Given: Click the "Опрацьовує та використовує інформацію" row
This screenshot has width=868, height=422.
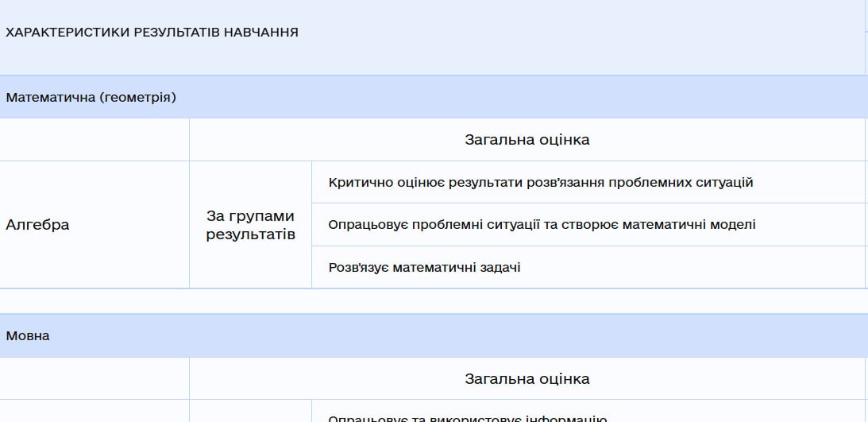Looking at the screenshot, I should pos(468,418).
